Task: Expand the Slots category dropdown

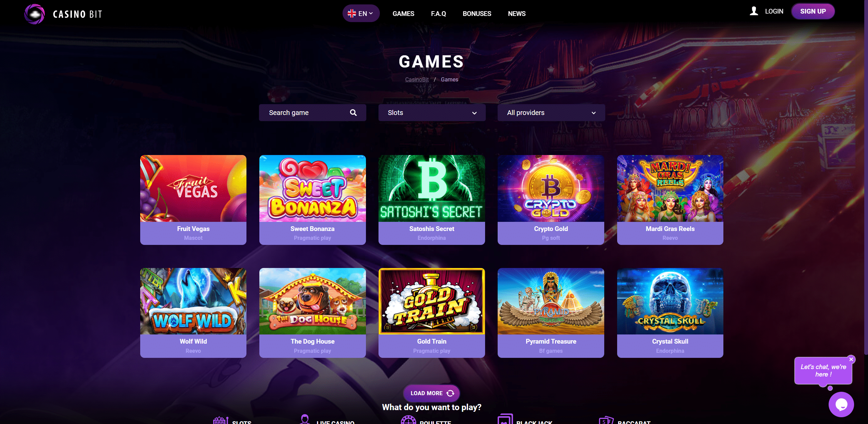Action: coord(432,113)
